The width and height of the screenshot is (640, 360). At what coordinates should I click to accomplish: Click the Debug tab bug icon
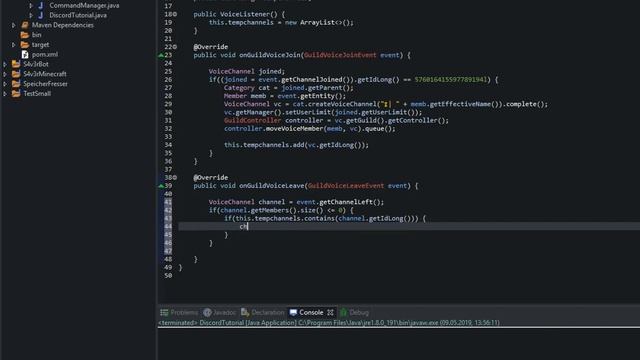[x=343, y=313]
